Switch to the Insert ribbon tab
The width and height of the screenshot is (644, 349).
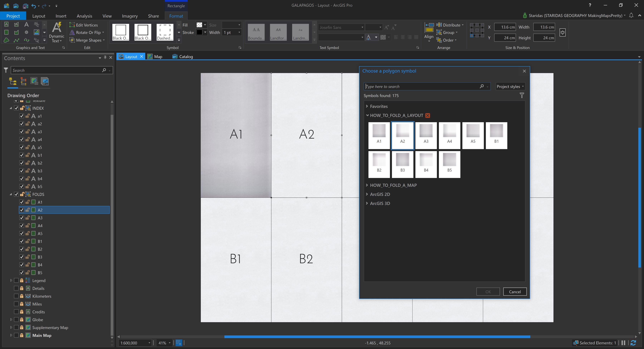tap(61, 16)
